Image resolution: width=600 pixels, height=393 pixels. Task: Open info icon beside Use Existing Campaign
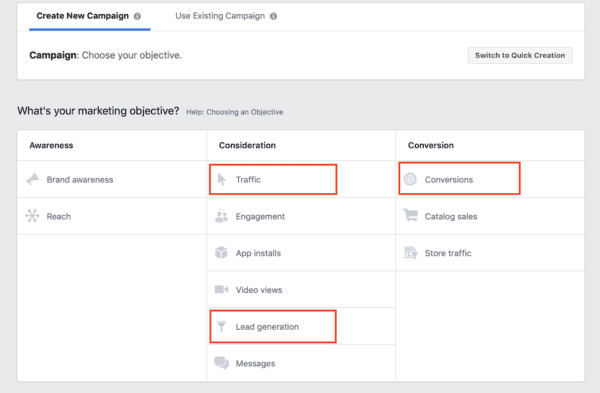click(273, 16)
